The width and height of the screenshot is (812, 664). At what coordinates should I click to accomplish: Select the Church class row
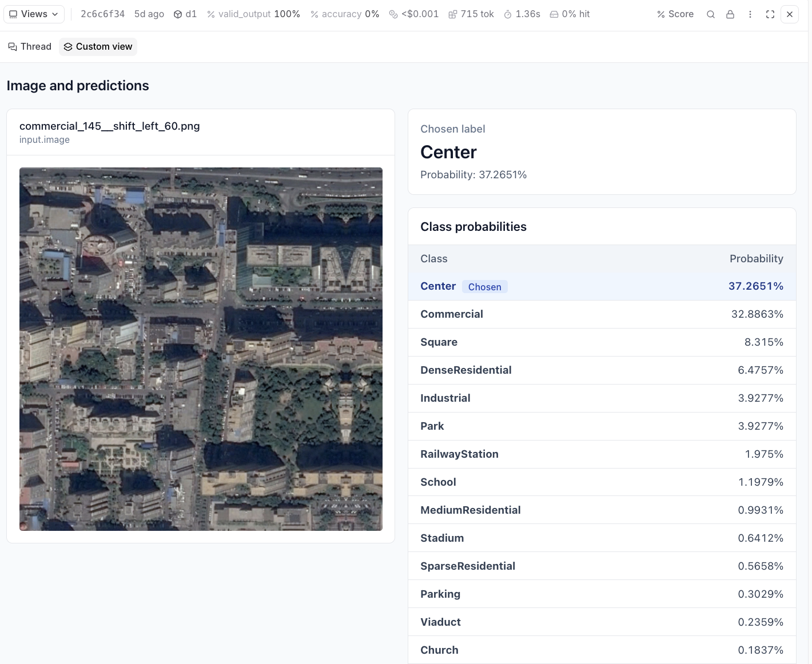click(602, 650)
